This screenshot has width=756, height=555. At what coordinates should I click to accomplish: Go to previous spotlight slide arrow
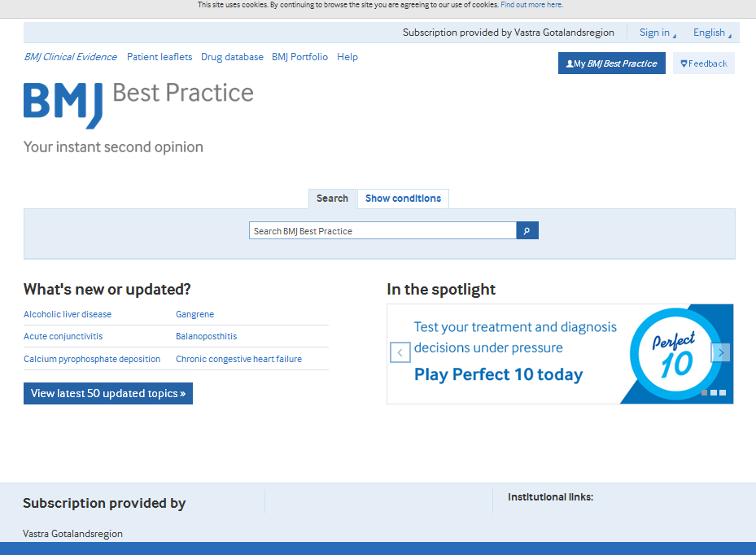(x=400, y=352)
